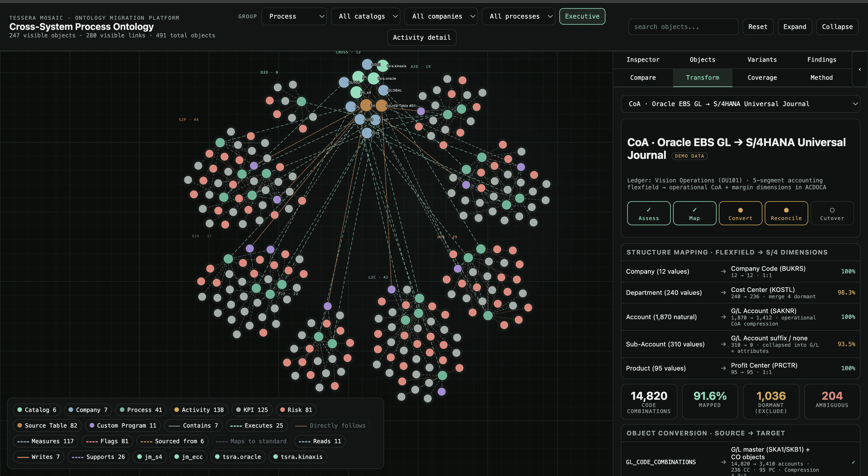
Task: Select the Map stage step
Action: tap(695, 213)
